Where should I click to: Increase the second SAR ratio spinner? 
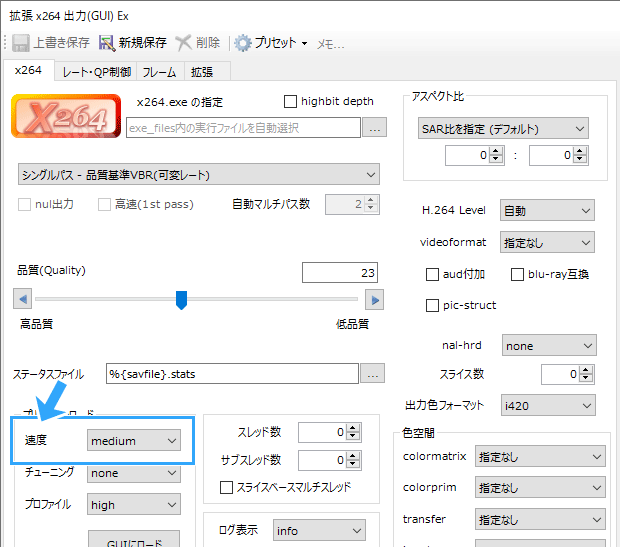pos(580,151)
